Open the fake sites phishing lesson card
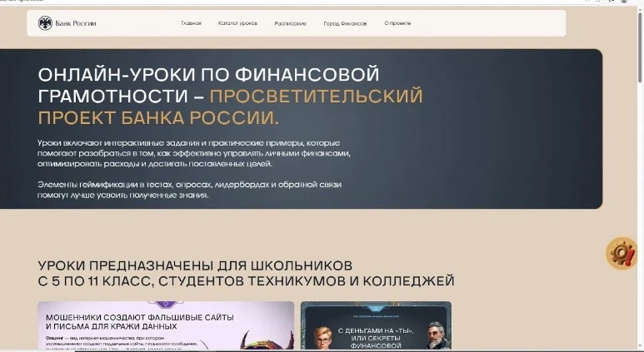The height and width of the screenshot is (352, 644). 166,325
